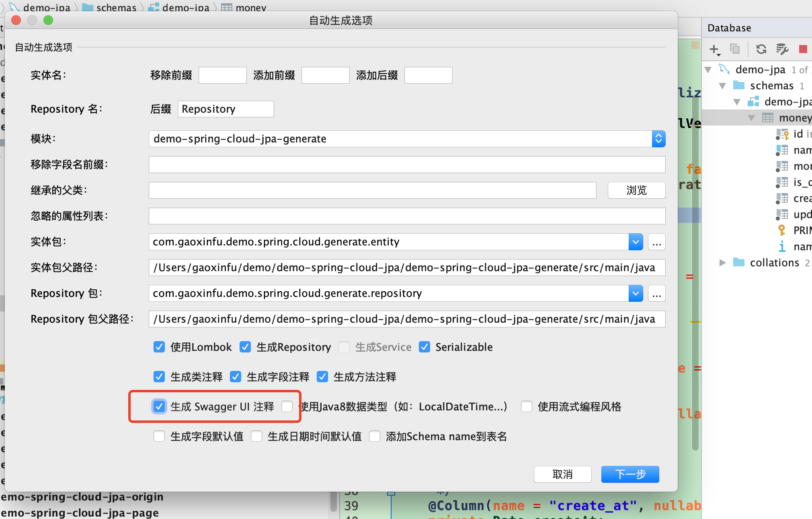Screen dimensions: 812x519
Task: Select the collations folder icon
Action: [739, 262]
